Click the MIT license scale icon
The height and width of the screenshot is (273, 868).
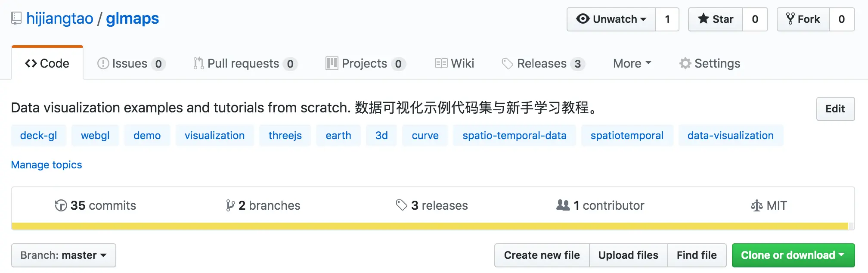pos(756,206)
